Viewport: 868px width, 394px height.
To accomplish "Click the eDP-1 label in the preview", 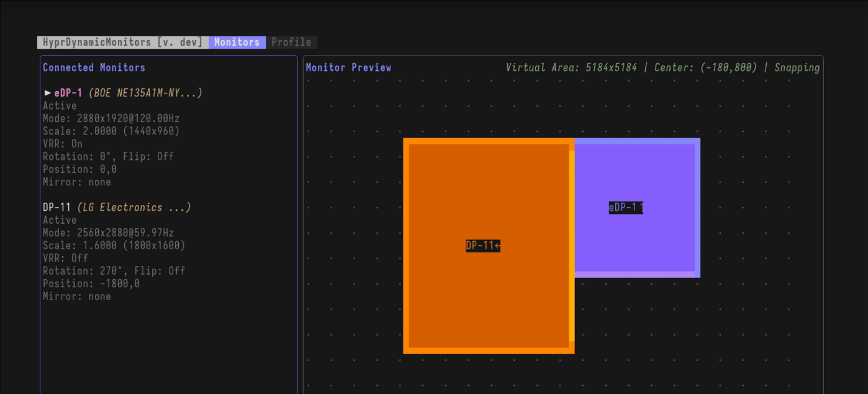I will click(x=625, y=208).
